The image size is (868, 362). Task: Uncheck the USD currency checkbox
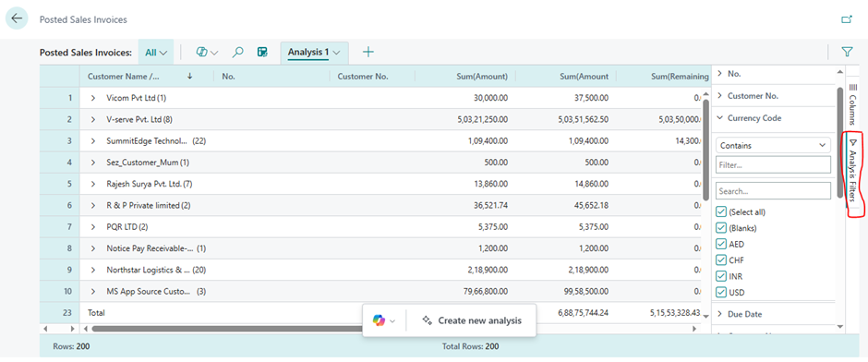click(x=721, y=292)
